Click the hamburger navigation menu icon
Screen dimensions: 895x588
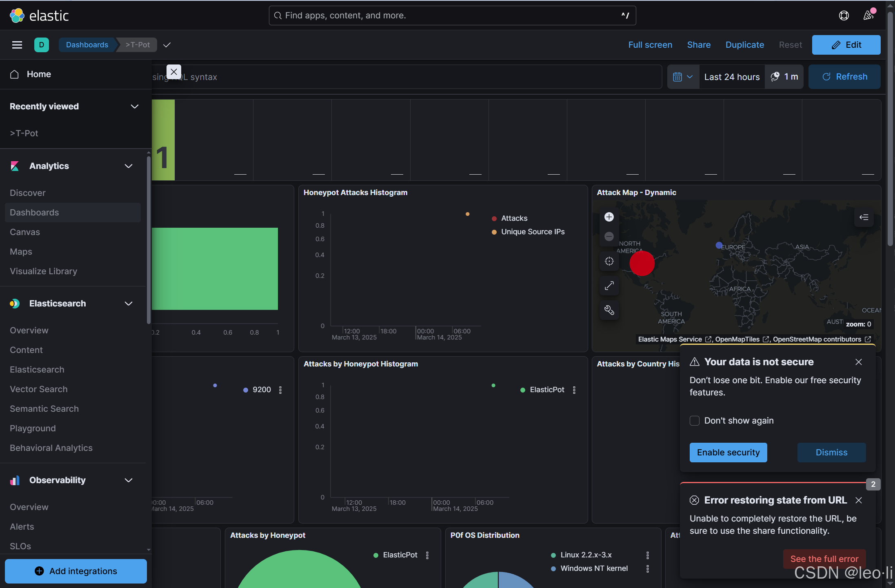click(x=17, y=45)
